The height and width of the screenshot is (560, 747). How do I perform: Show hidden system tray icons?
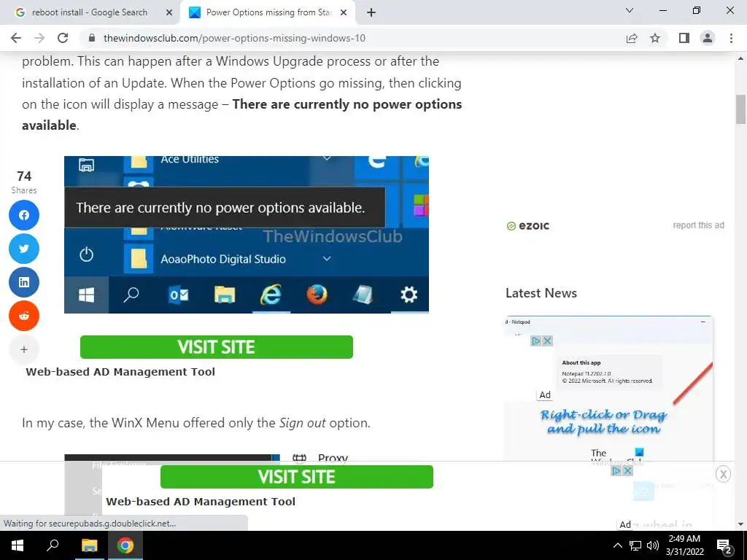coord(617,545)
